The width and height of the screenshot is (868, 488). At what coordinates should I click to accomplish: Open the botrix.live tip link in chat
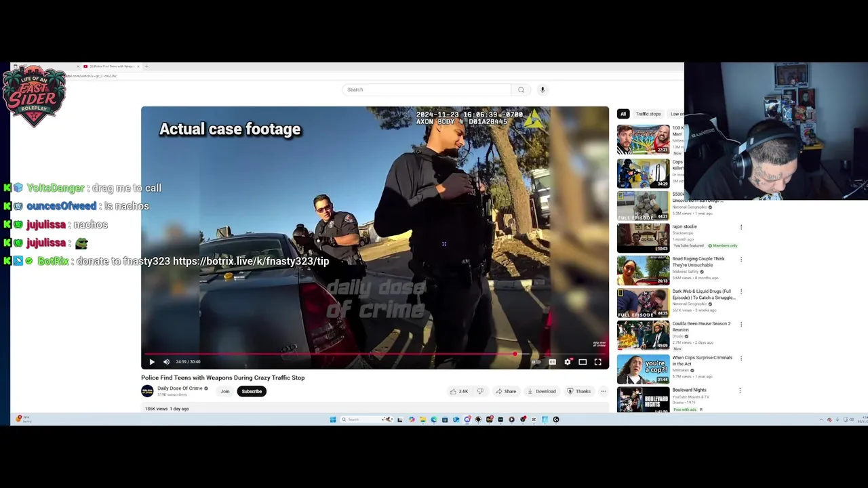(251, 261)
